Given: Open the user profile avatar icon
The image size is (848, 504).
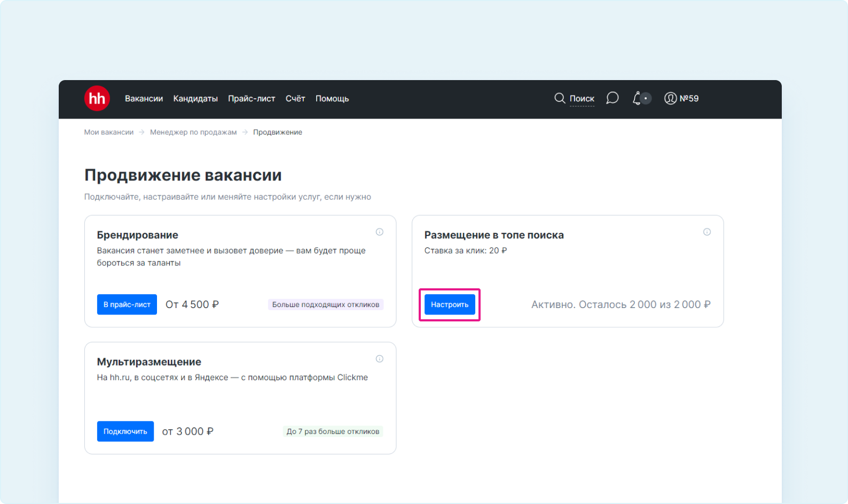Looking at the screenshot, I should pos(670,98).
